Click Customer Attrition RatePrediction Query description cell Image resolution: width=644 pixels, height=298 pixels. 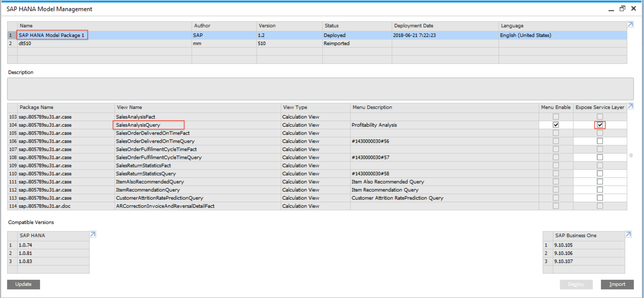tap(445, 198)
